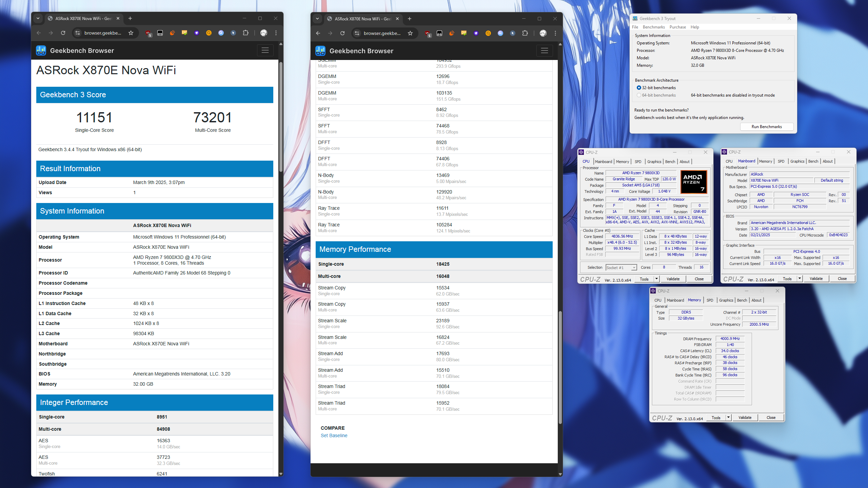
Task: Open Socket #1 selection combo box
Action: (621, 268)
